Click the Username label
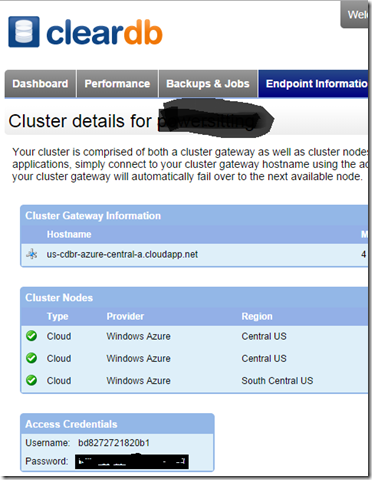This screenshot has width=372, height=480. click(x=47, y=443)
